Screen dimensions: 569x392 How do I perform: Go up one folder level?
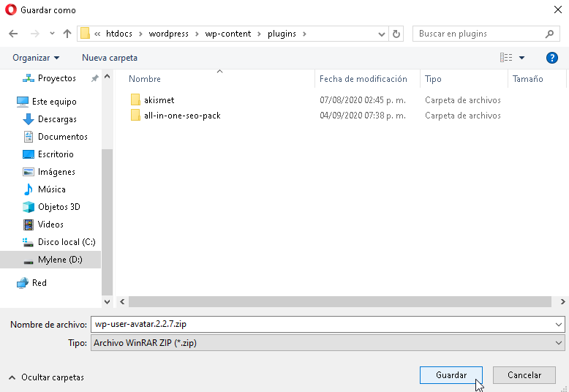click(x=67, y=34)
